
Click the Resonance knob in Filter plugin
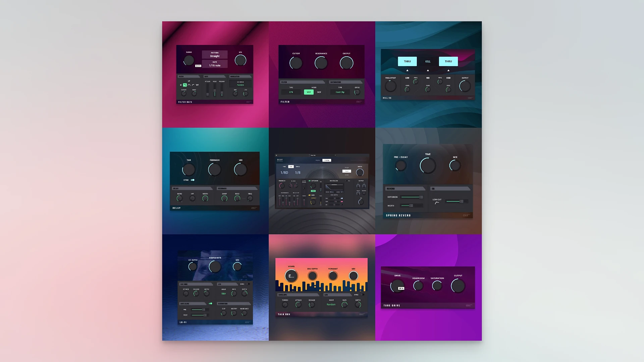(x=321, y=63)
